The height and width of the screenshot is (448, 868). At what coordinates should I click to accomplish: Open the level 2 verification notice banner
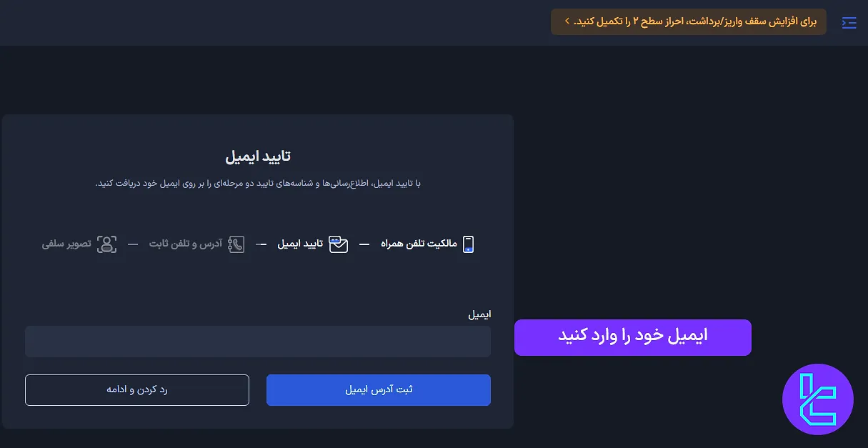click(687, 22)
